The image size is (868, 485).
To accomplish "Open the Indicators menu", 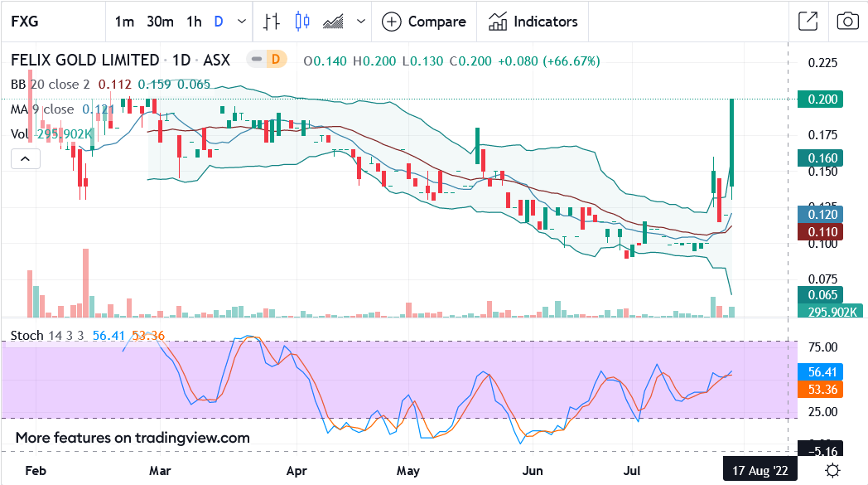I will pos(533,22).
